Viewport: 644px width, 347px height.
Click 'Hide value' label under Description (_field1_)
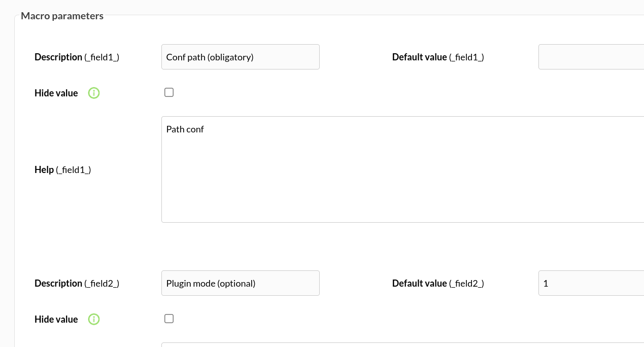56,93
